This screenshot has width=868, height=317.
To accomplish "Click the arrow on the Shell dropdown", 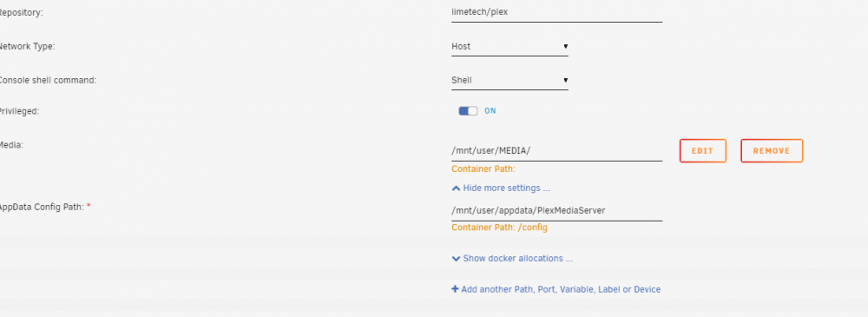I will click(x=565, y=81).
